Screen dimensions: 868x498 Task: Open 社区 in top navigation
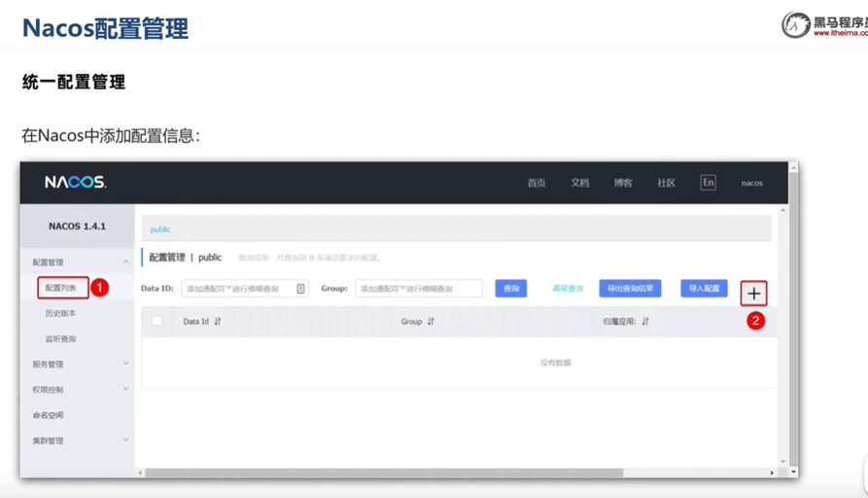point(667,183)
